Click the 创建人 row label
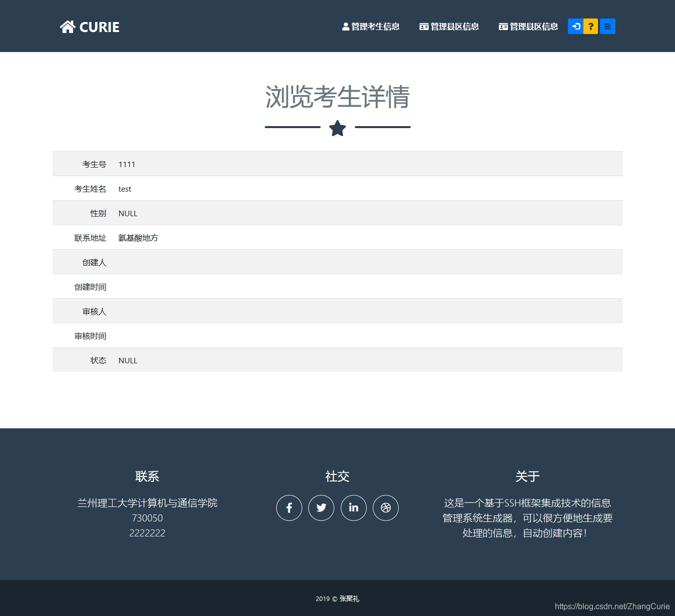The image size is (675, 616). tap(95, 262)
